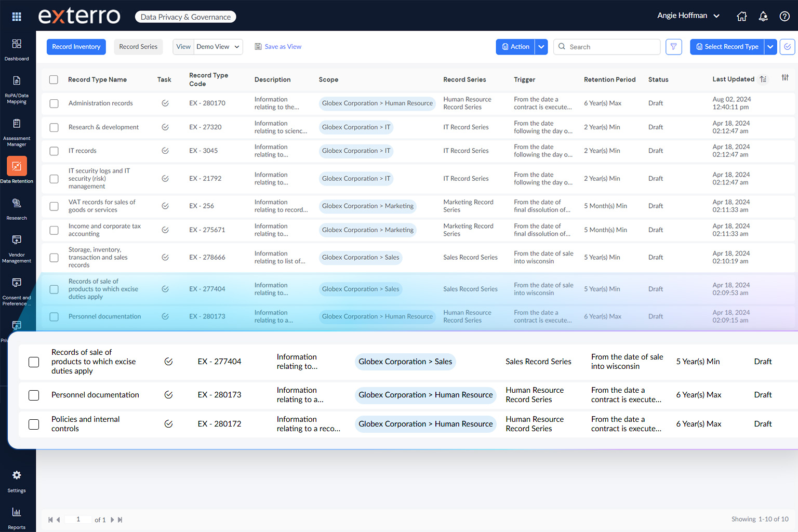Sort by Record Type Name column
This screenshot has height=532, width=798.
(98, 79)
